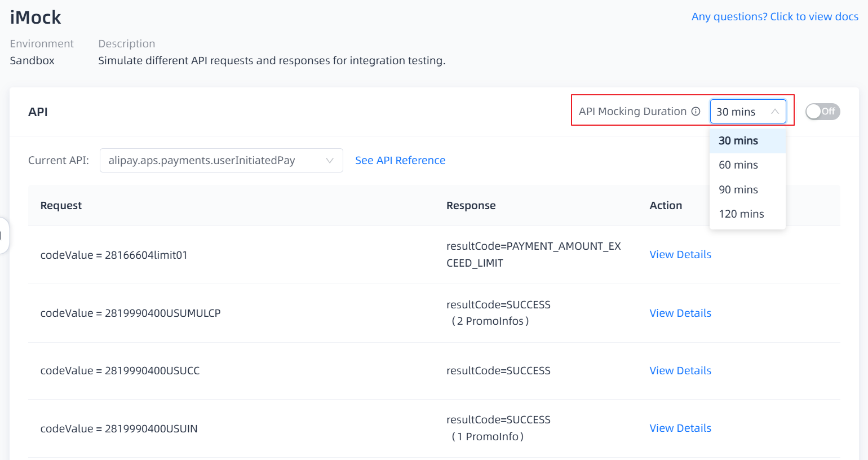Toggle the API mocking Off switch
868x460 pixels.
[x=822, y=112]
